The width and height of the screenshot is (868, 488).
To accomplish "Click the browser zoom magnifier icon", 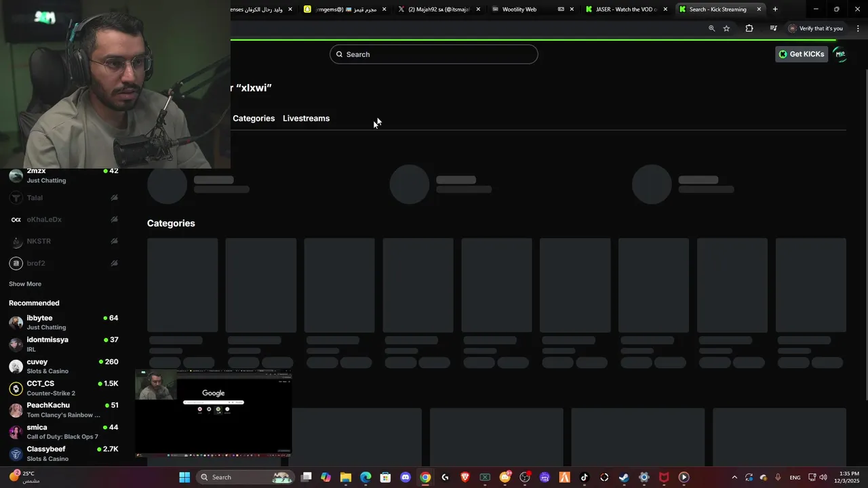I will point(711,28).
